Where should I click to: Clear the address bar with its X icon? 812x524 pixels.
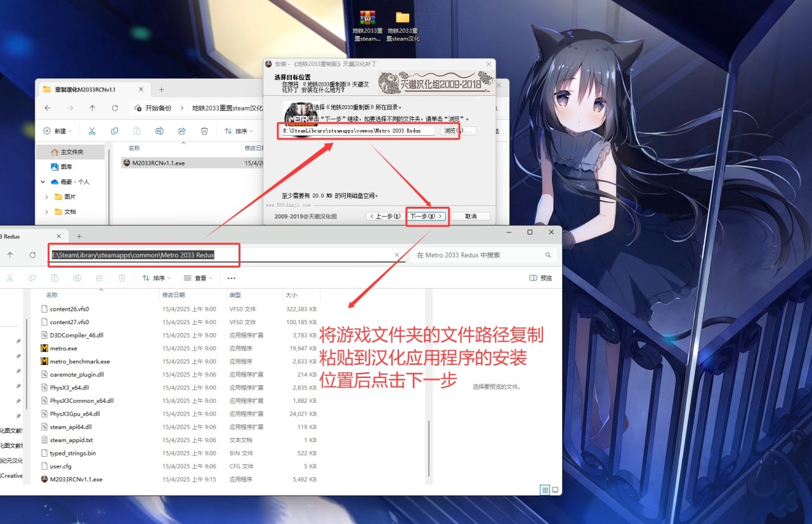pyautogui.click(x=397, y=255)
